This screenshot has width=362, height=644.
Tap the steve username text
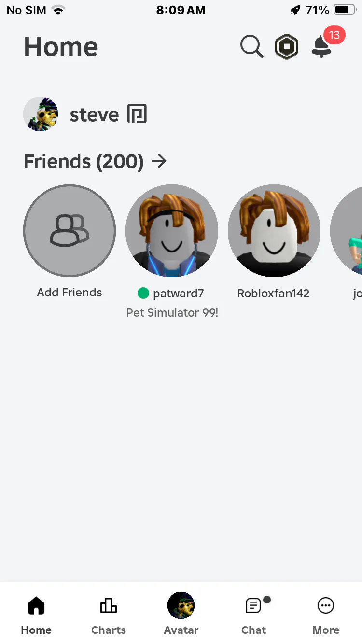pos(94,114)
